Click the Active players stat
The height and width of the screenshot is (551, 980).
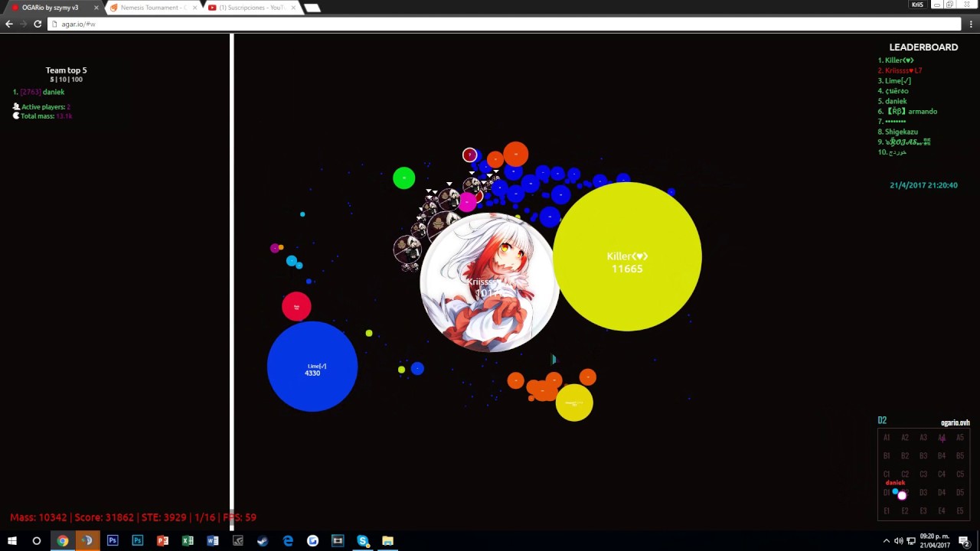[42, 107]
